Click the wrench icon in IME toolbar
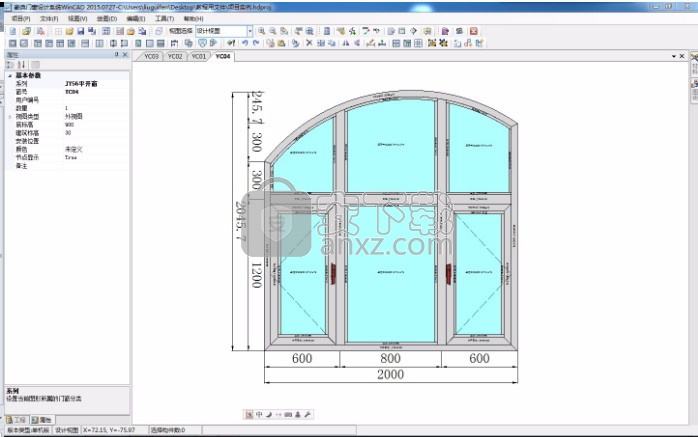This screenshot has width=698, height=437. point(307,414)
